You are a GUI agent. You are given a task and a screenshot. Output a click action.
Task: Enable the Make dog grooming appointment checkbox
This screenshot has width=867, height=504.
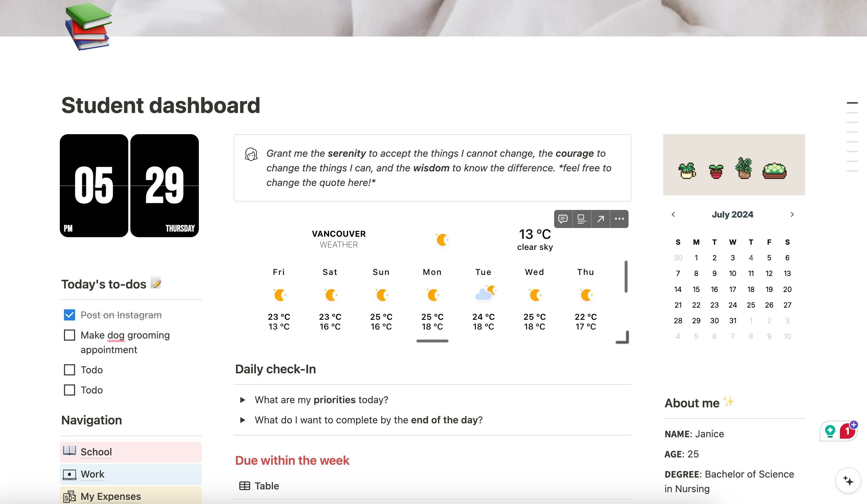70,334
